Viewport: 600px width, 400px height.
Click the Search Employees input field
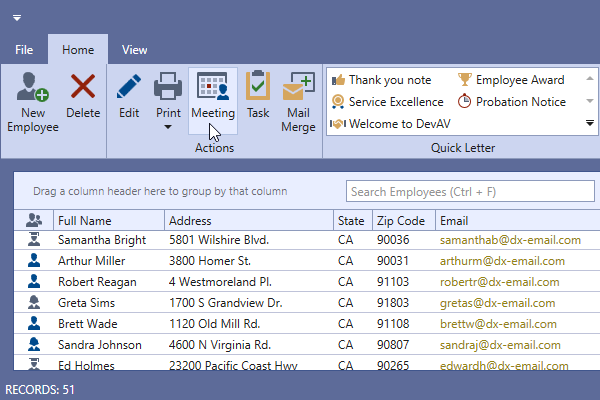(455, 191)
